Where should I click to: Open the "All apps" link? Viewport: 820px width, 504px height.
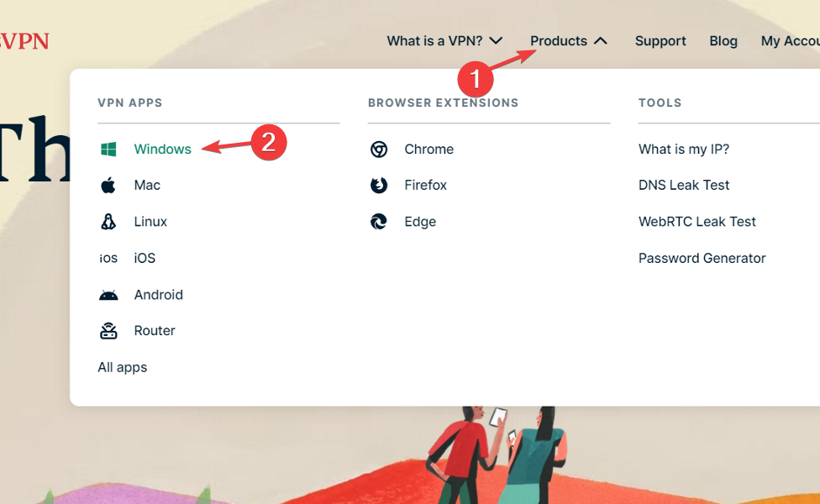click(123, 367)
